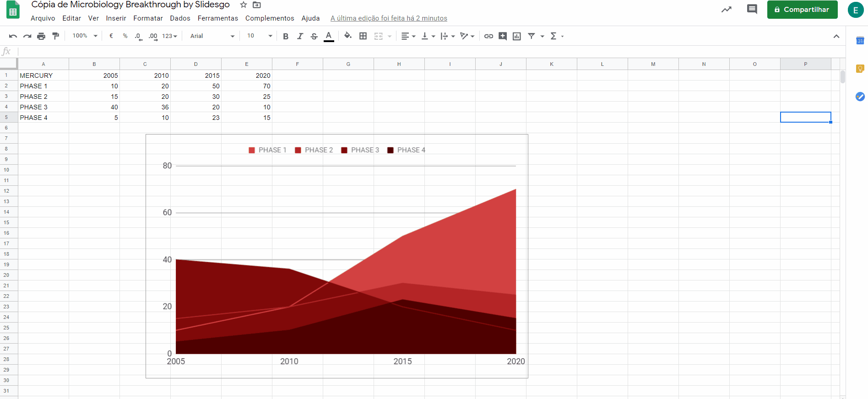Viewport: 868px width, 399px height.
Task: Open the Dados menu
Action: click(x=180, y=18)
